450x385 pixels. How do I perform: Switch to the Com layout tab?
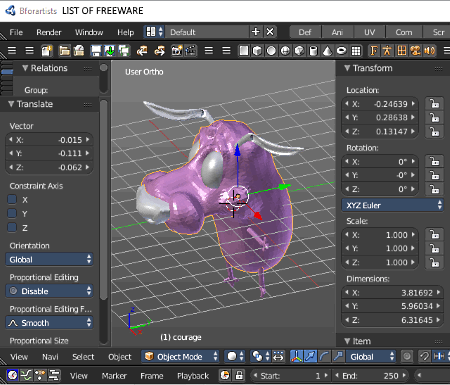pos(404,32)
